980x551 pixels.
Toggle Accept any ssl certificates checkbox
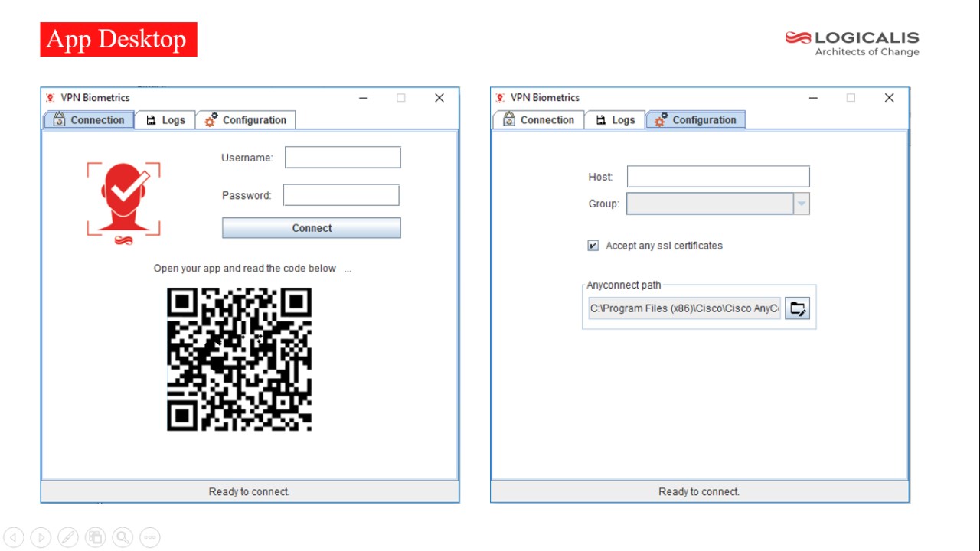pos(593,246)
